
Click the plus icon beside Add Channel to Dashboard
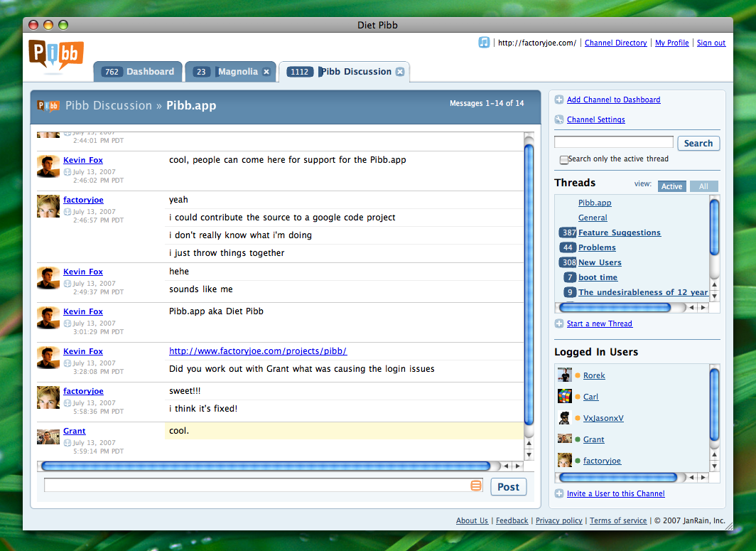558,100
